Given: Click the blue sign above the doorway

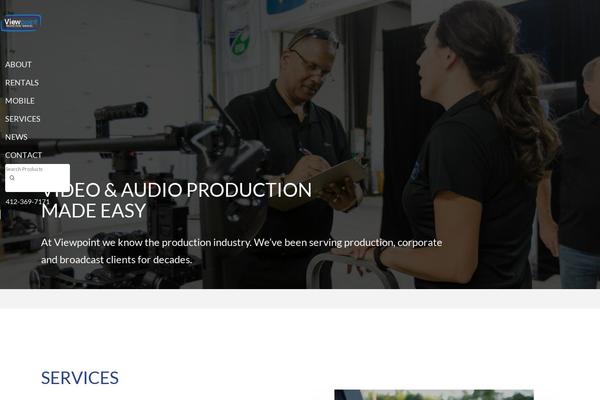Looking at the screenshot, I should click(x=286, y=7).
